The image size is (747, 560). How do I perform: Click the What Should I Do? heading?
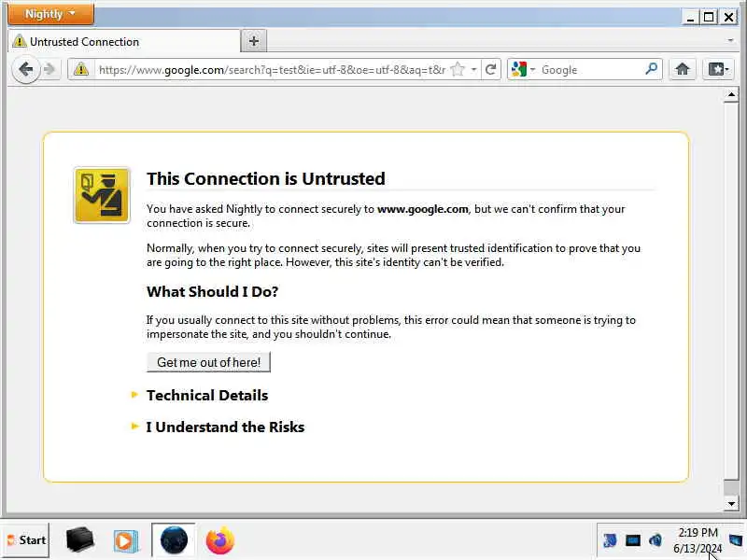tap(213, 291)
